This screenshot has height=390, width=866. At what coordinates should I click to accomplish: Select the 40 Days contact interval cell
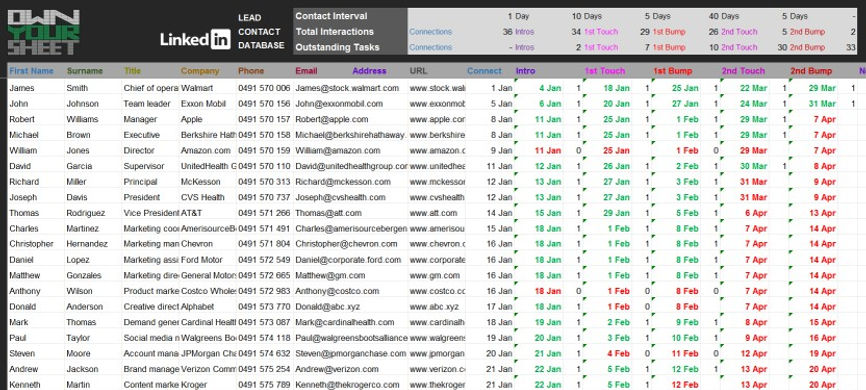tap(724, 16)
